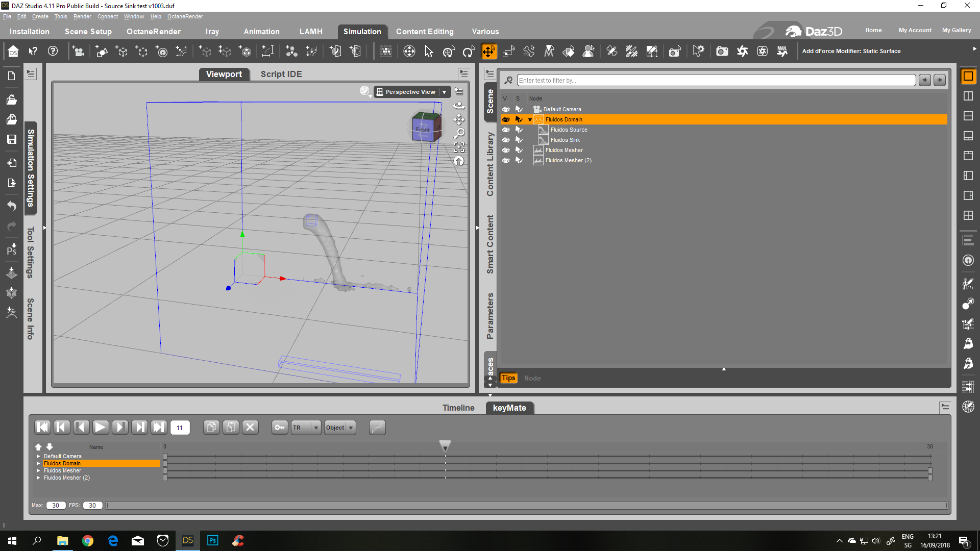The width and height of the screenshot is (980, 551).
Task: Open the Perspective View dropdown
Action: click(x=444, y=92)
